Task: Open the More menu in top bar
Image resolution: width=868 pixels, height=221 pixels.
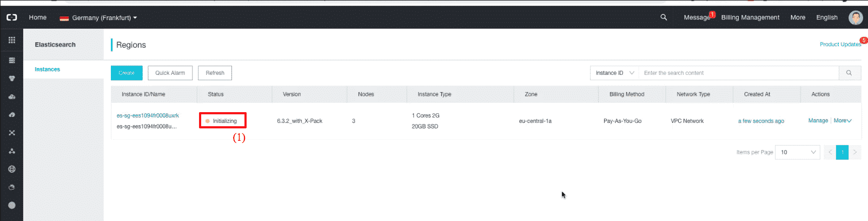Action: click(x=798, y=17)
